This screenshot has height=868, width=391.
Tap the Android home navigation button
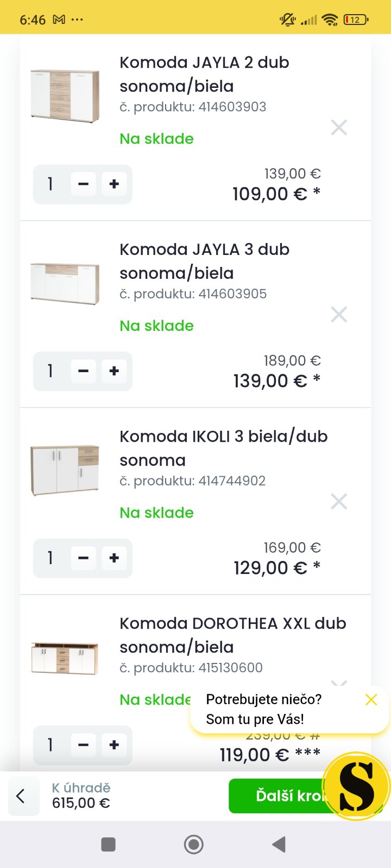(x=194, y=844)
